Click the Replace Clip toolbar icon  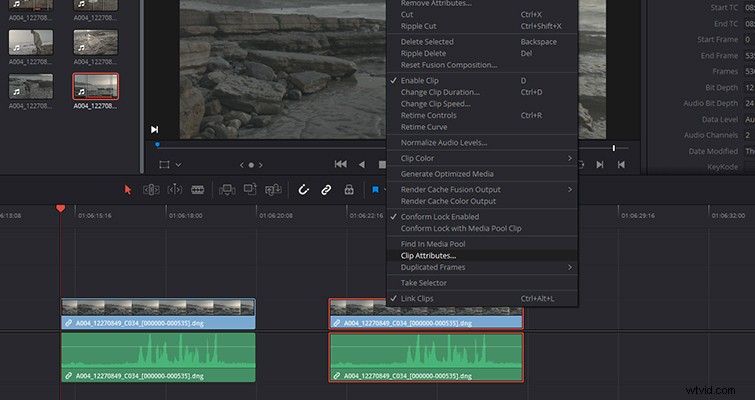pyautogui.click(x=273, y=190)
